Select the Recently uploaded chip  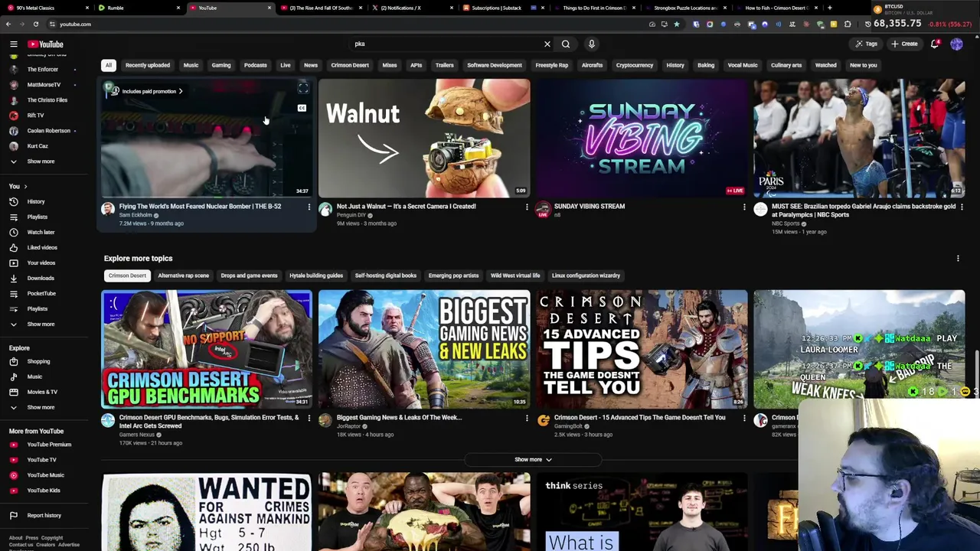(x=148, y=65)
